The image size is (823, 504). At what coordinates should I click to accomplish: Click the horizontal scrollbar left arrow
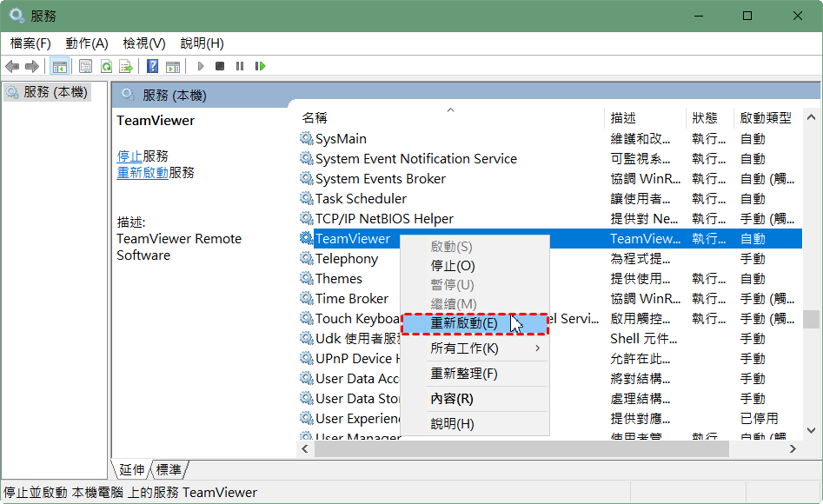point(305,449)
